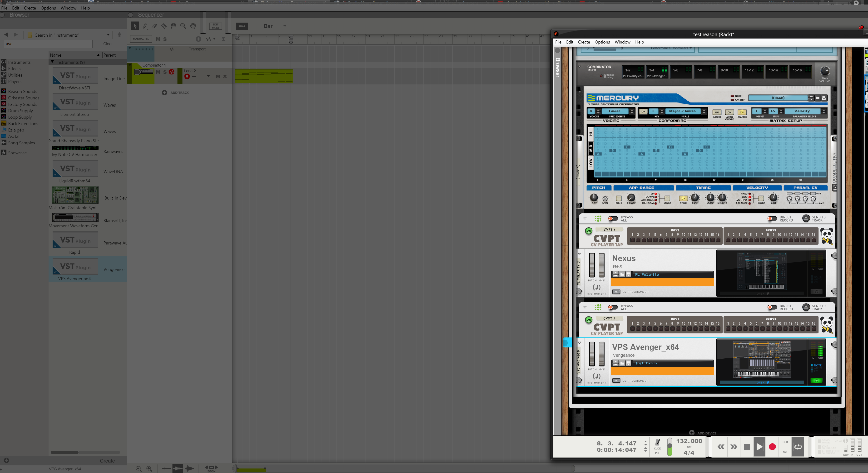Click the Browser up-folder arrow icon
The image size is (868, 473).
119,35
